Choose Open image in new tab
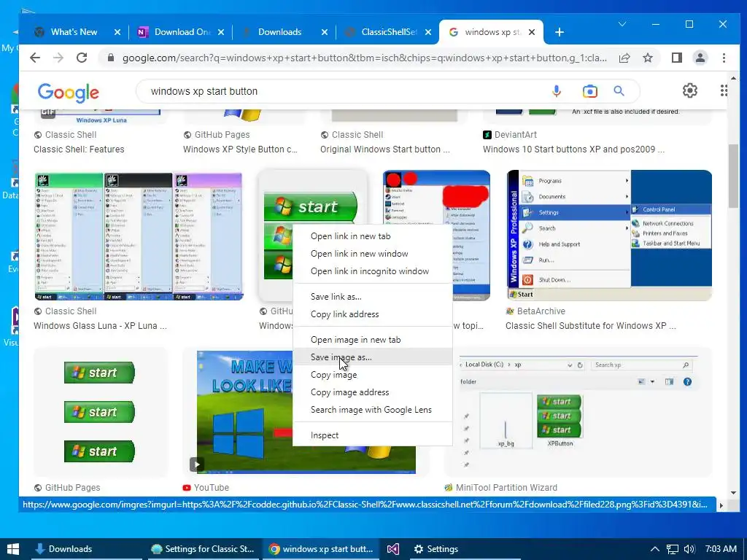This screenshot has height=560, width=747. (373, 340)
